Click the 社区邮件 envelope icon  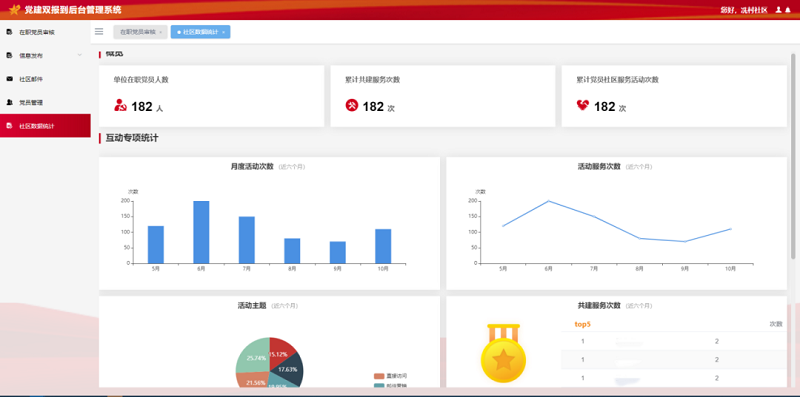pos(9,79)
